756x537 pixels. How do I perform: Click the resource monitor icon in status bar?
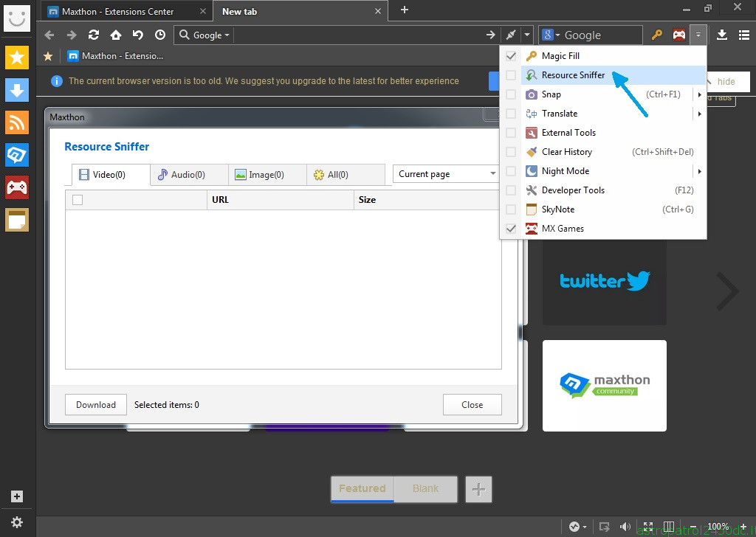(x=574, y=527)
